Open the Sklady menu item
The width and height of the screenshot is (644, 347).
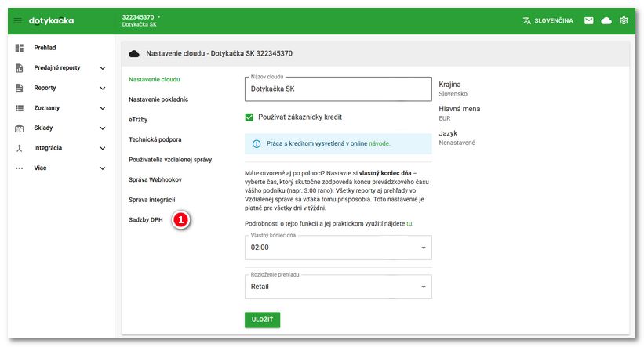43,128
